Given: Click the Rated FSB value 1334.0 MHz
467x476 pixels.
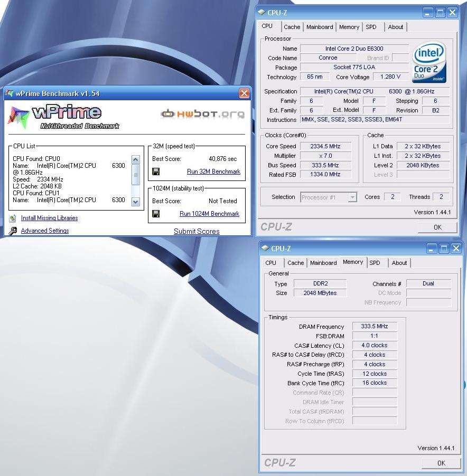Looking at the screenshot, I should [325, 174].
